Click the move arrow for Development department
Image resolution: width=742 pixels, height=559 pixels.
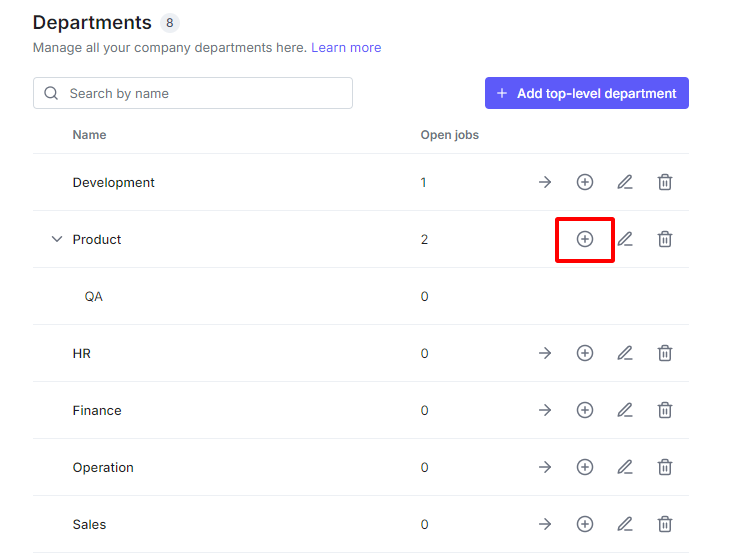pyautogui.click(x=545, y=182)
